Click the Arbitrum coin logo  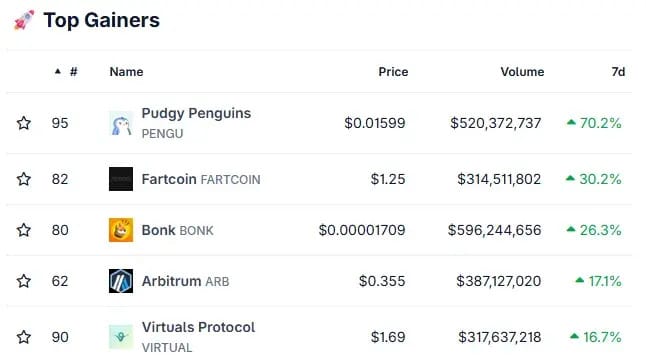121,281
